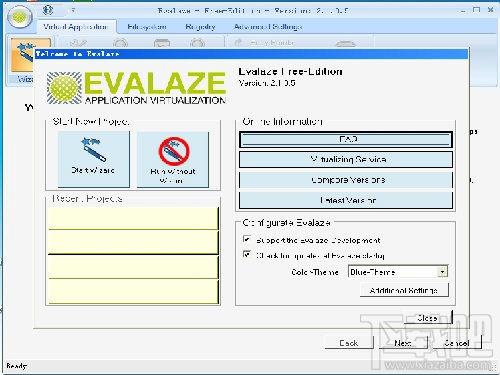Click the Virtualizing Service button
The image size is (500, 375).
click(x=346, y=160)
